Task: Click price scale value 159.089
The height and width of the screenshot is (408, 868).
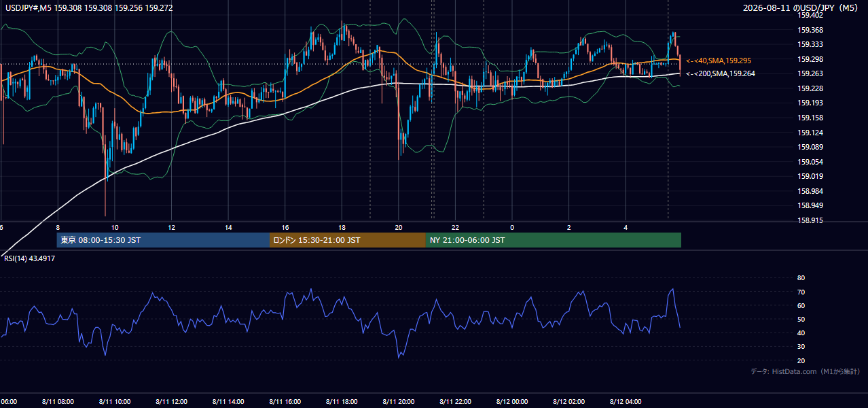Action: tap(810, 147)
